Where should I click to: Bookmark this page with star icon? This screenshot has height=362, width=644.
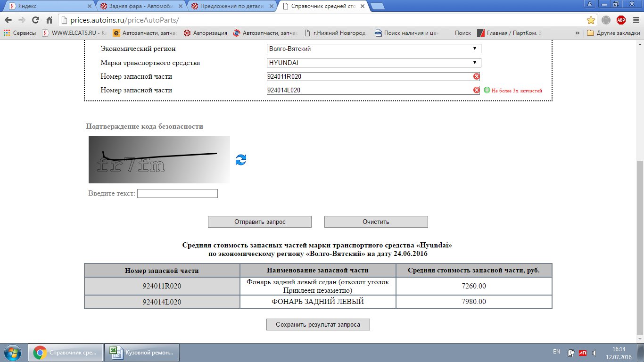[591, 20]
